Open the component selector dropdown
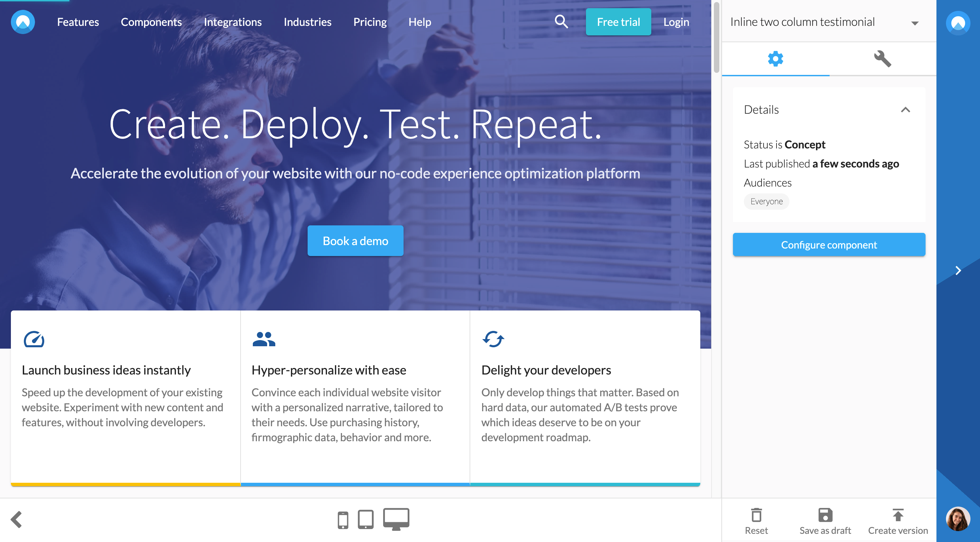This screenshot has width=980, height=542. click(x=915, y=23)
